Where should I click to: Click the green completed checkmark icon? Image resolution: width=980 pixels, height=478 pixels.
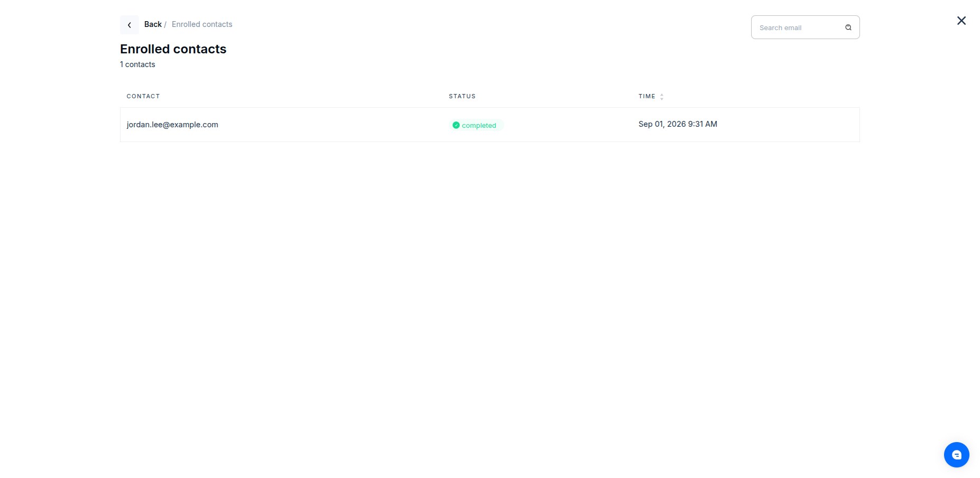(x=456, y=125)
